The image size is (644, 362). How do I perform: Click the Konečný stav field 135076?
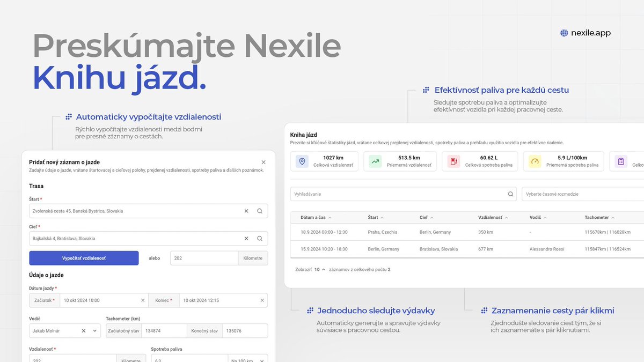pyautogui.click(x=245, y=331)
